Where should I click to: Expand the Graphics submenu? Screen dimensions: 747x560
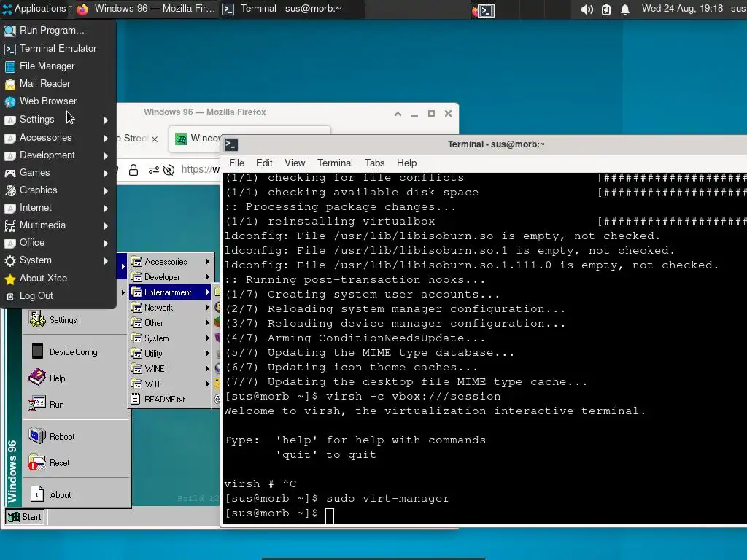pyautogui.click(x=58, y=190)
